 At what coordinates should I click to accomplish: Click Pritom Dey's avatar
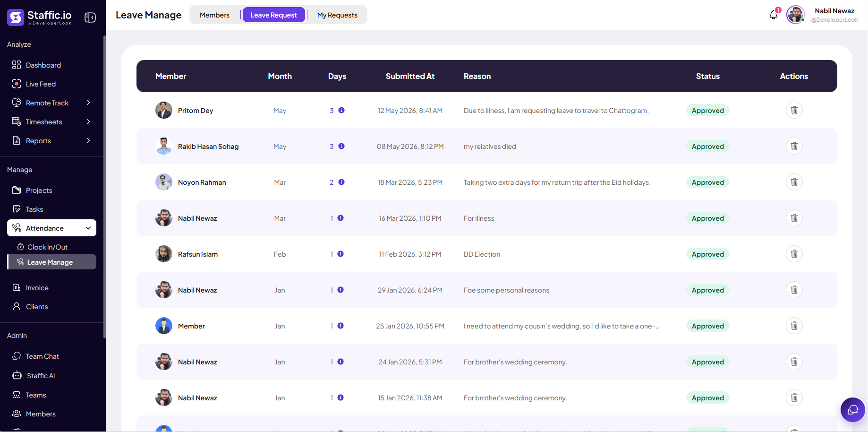click(164, 110)
